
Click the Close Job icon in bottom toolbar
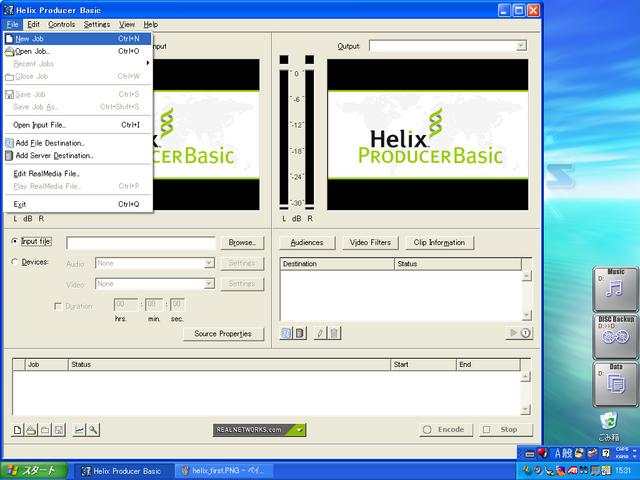pos(45,430)
